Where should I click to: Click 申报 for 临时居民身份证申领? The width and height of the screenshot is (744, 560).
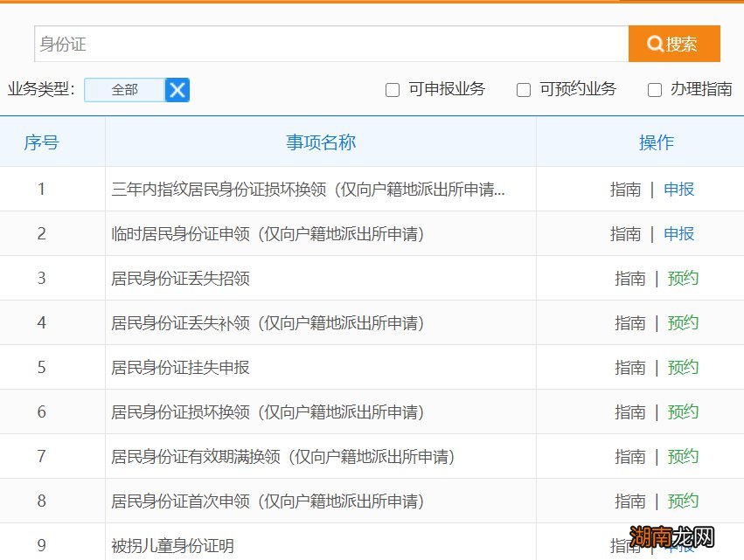tap(678, 233)
